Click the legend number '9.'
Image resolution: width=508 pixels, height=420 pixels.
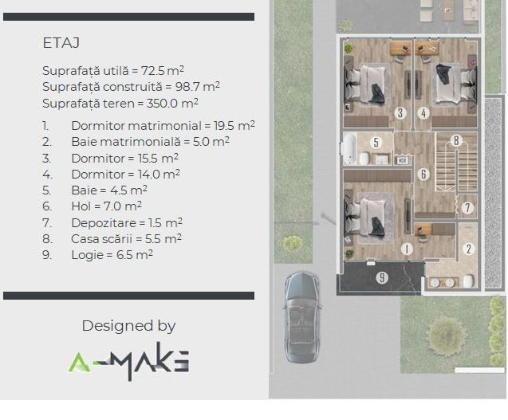pyautogui.click(x=47, y=255)
